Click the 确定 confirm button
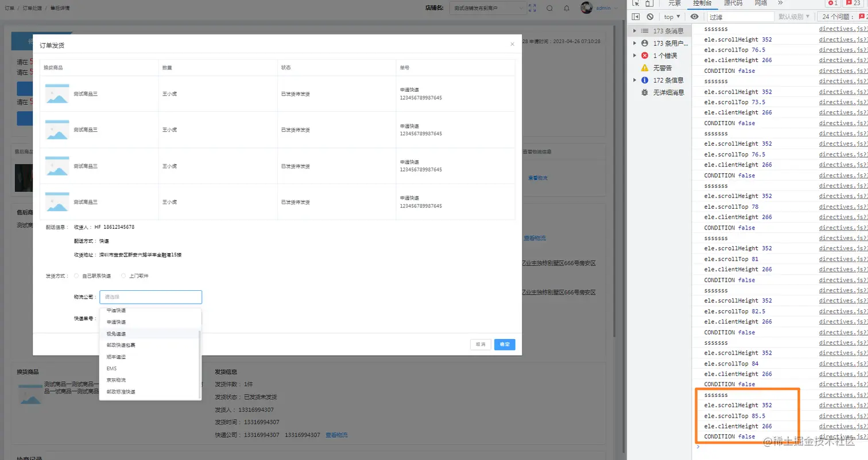This screenshot has height=460, width=868. (x=505, y=345)
